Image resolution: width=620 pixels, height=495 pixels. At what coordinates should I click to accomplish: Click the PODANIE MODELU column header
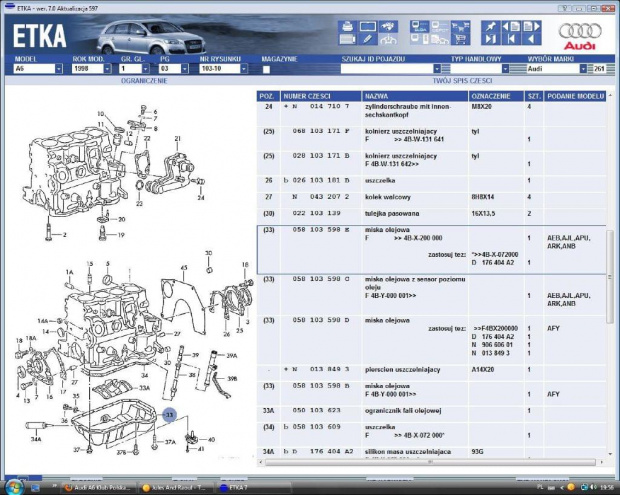pyautogui.click(x=575, y=96)
